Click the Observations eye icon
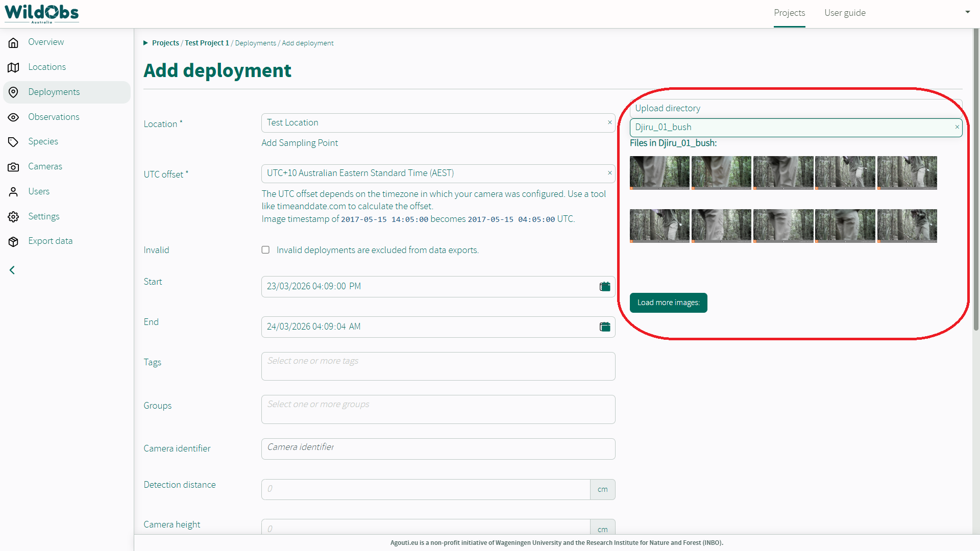The image size is (980, 551). click(x=14, y=117)
